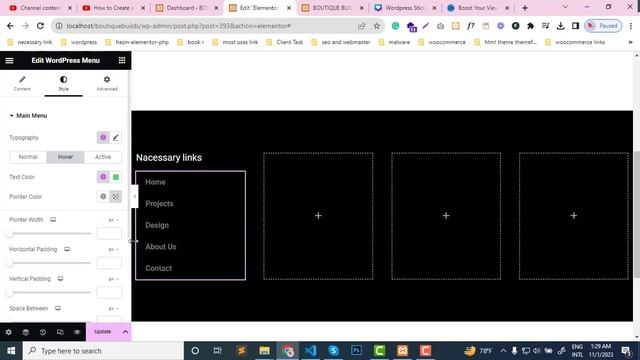640x360 pixels.
Task: Click the Contact menu link
Action: pos(158,269)
